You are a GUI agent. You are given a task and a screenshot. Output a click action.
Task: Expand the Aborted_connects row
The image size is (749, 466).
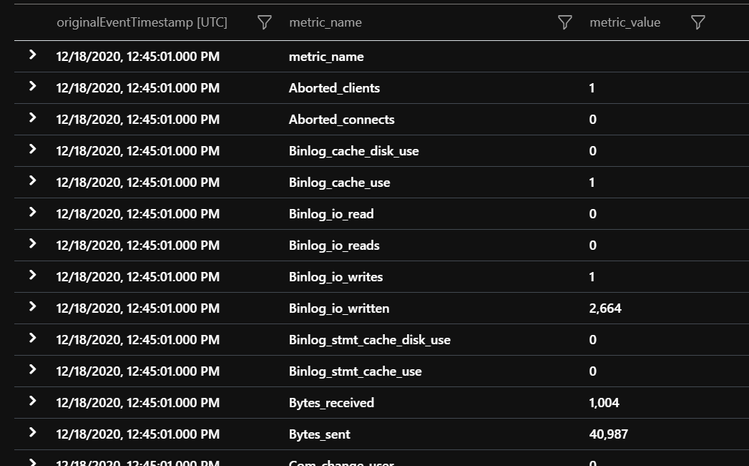click(x=32, y=118)
